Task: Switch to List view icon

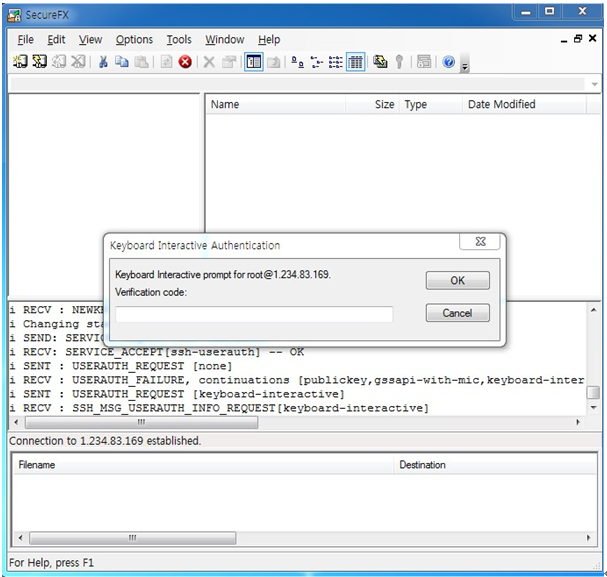Action: tap(336, 62)
